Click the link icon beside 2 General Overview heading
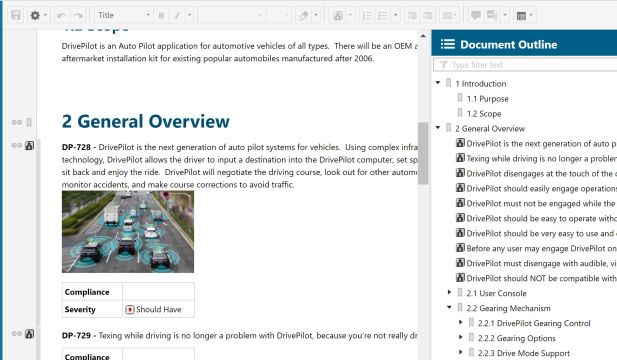This screenshot has height=360, width=617. [x=17, y=122]
